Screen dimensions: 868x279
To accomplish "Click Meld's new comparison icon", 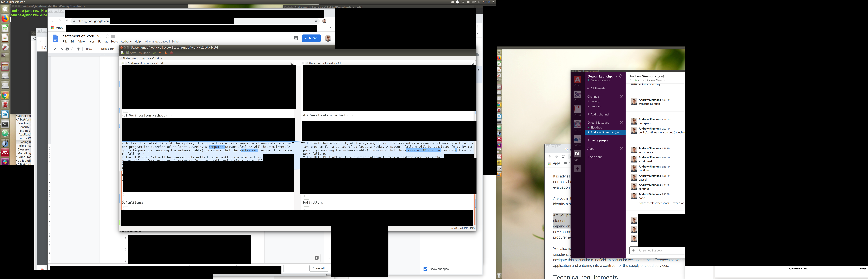I will tap(122, 53).
